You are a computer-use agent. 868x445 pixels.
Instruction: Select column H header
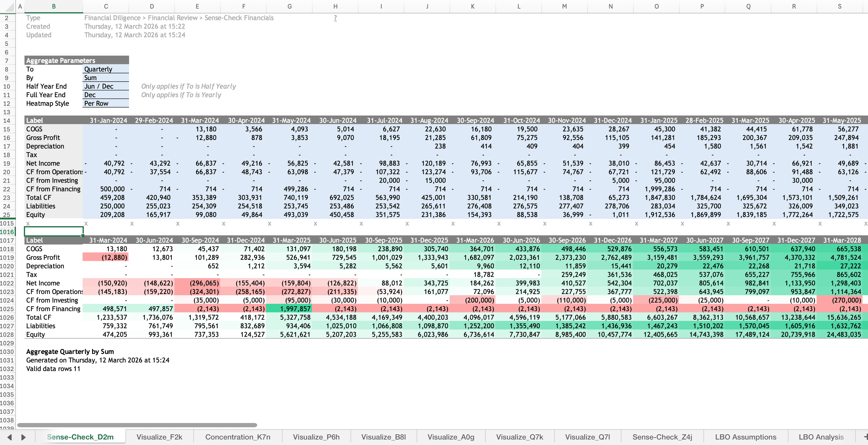pos(335,6)
